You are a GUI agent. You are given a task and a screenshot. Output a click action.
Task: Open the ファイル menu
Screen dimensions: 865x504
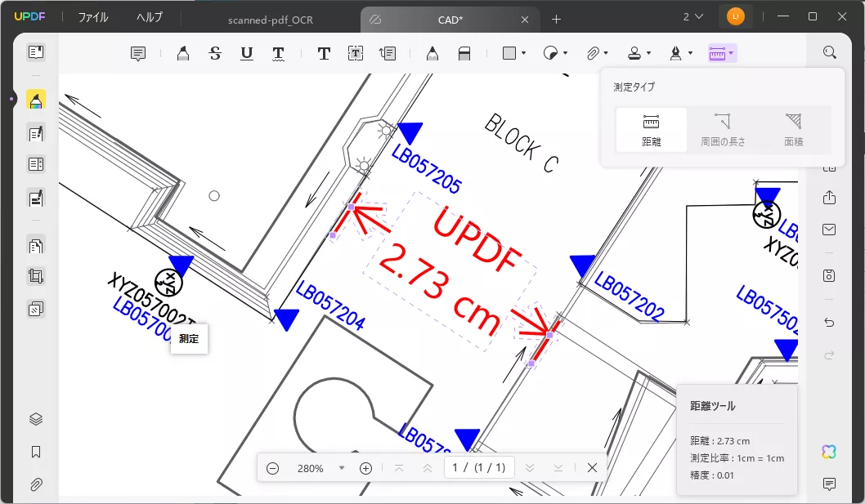click(92, 17)
